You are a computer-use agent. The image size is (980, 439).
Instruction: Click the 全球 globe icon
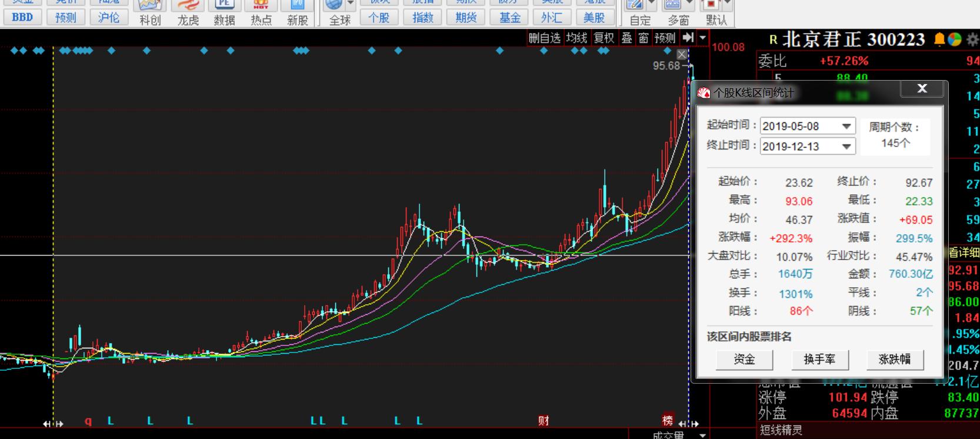[x=339, y=12]
